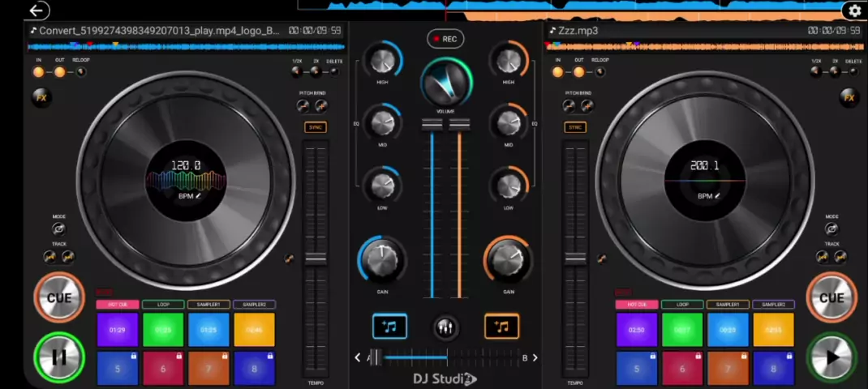This screenshot has height=389, width=868.
Task: Open settings with the gear icon
Action: pos(853,11)
